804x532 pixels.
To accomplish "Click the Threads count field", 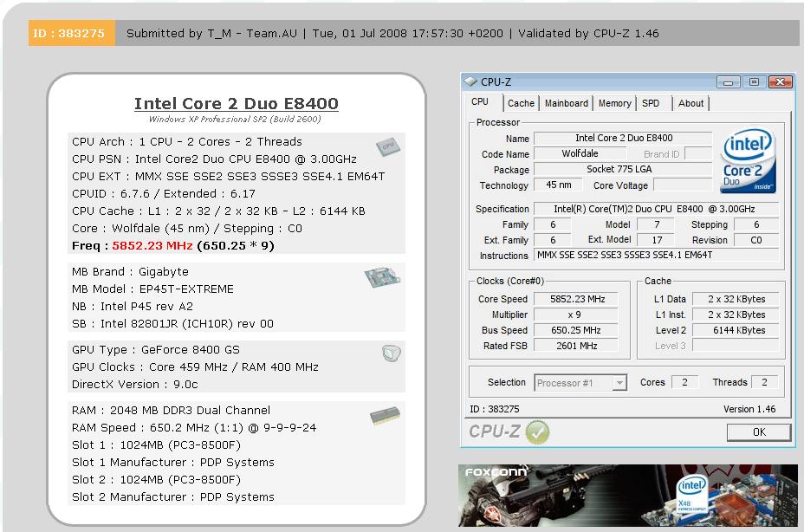I will [x=764, y=382].
